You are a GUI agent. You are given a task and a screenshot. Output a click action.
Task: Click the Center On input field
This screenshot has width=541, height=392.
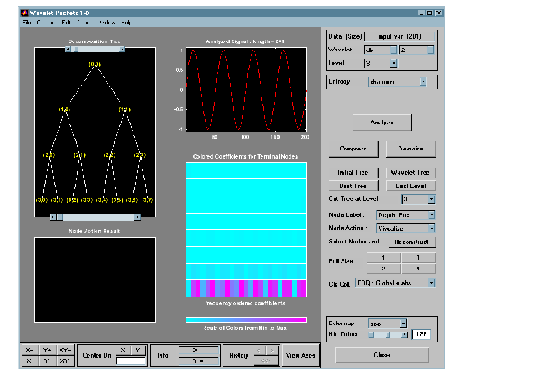coord(131,360)
